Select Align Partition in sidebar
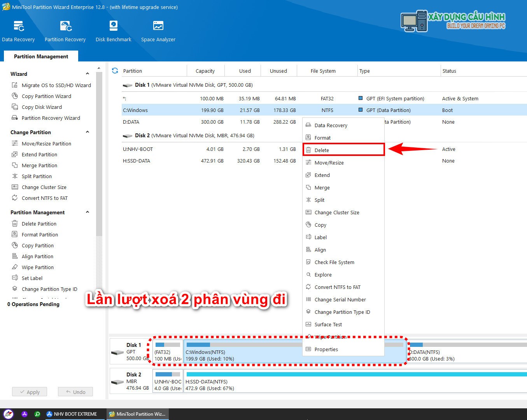The width and height of the screenshot is (527, 420). click(x=32, y=256)
